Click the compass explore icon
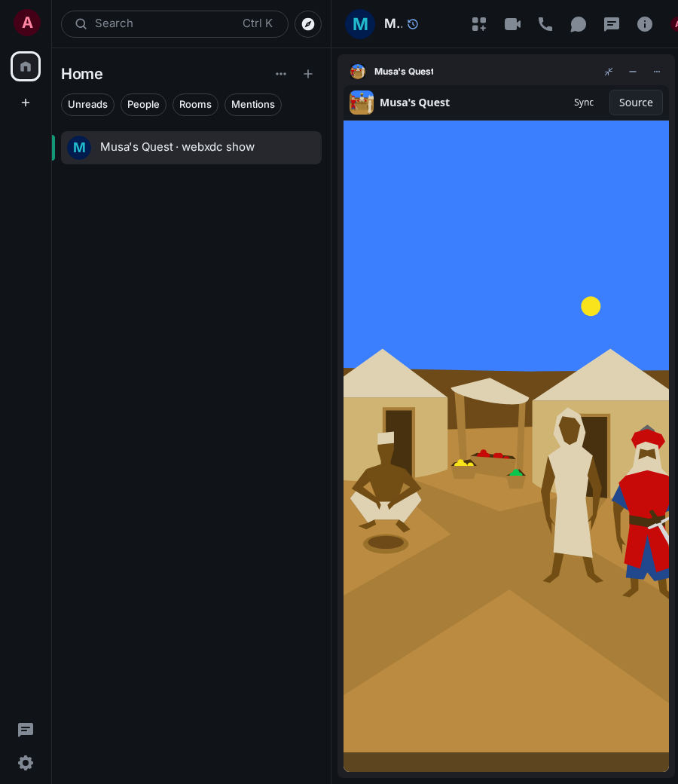678x784 pixels. coord(308,24)
